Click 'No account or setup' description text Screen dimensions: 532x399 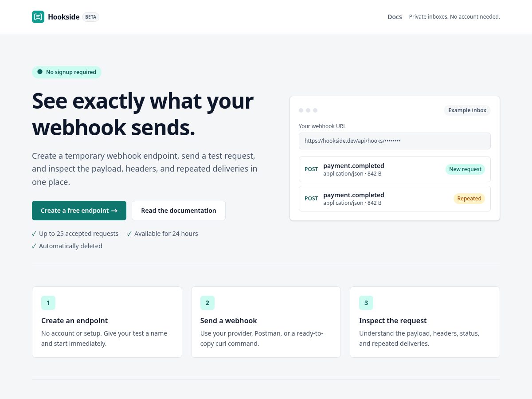coord(104,338)
